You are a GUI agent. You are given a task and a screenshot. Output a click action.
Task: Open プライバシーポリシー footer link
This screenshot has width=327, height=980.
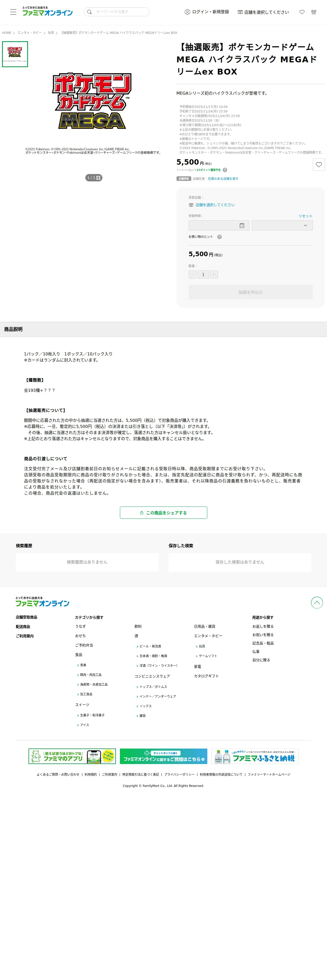click(179, 774)
